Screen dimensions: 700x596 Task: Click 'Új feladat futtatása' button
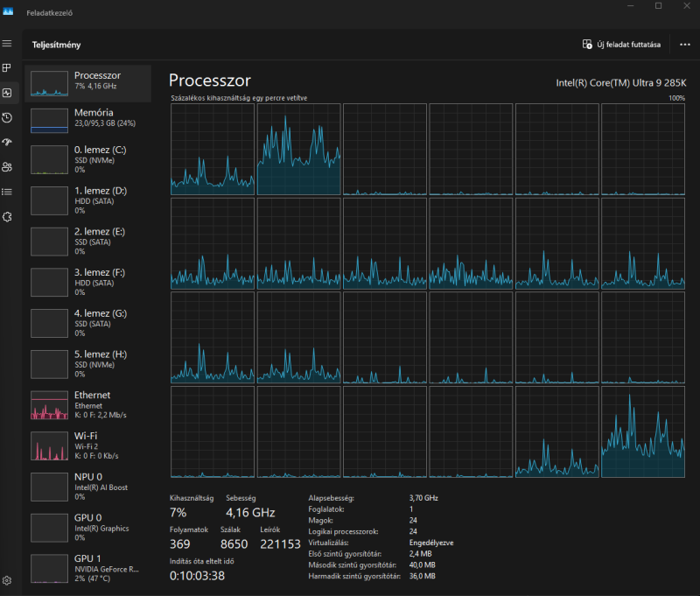tap(621, 45)
